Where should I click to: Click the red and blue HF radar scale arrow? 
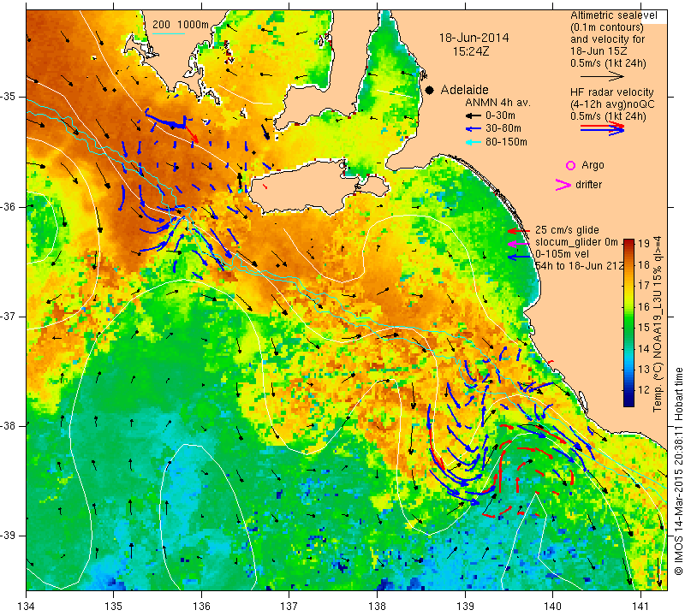[603, 128]
